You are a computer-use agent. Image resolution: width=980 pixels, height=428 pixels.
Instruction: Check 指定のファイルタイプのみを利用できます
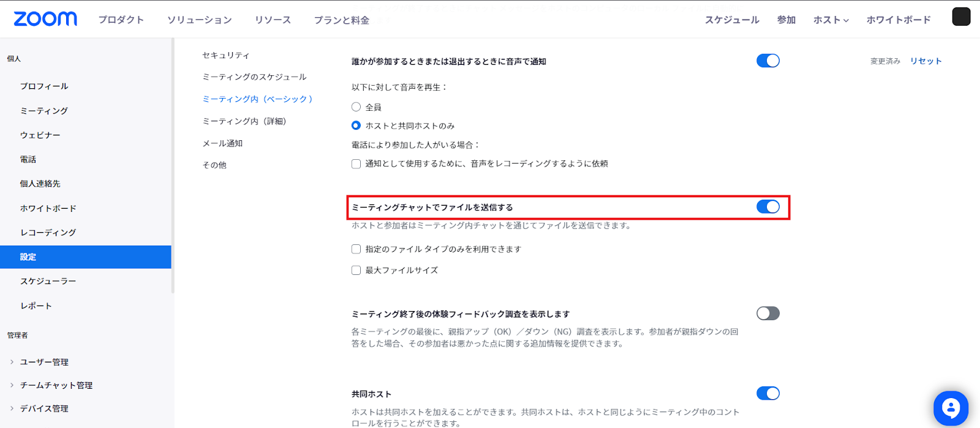click(356, 249)
